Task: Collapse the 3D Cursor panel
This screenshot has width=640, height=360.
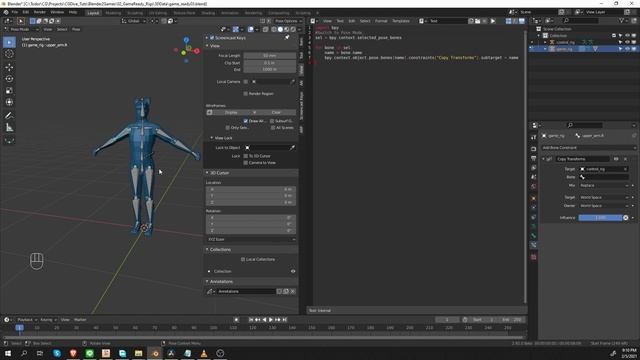Action: click(x=207, y=173)
